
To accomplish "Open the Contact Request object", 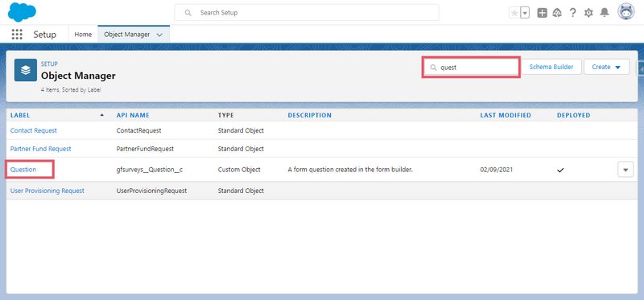I will click(x=34, y=130).
